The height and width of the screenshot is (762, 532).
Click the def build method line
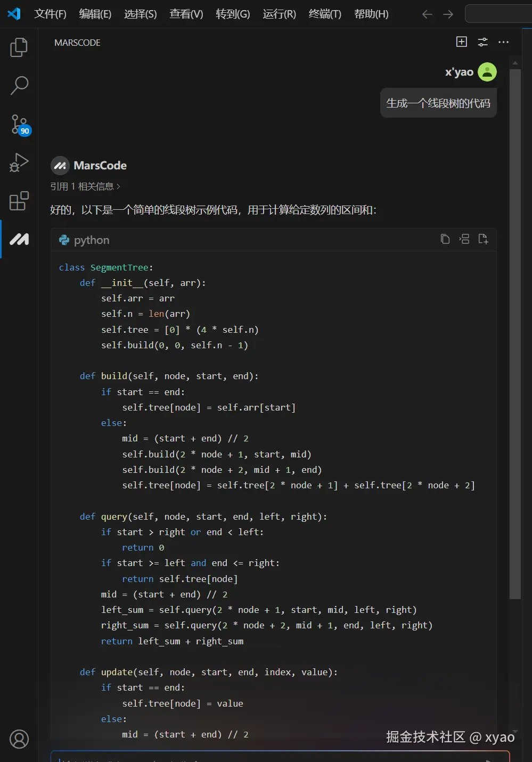tap(169, 376)
